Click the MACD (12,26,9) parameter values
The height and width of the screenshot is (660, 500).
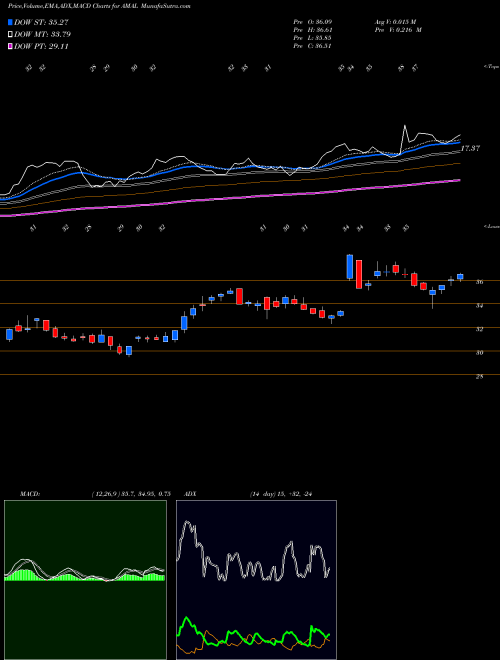tap(131, 494)
